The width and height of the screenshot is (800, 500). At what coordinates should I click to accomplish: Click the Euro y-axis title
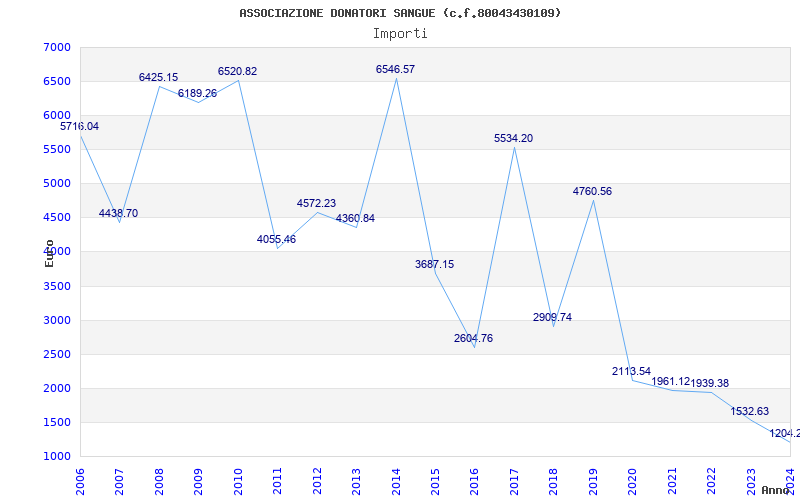(x=49, y=253)
